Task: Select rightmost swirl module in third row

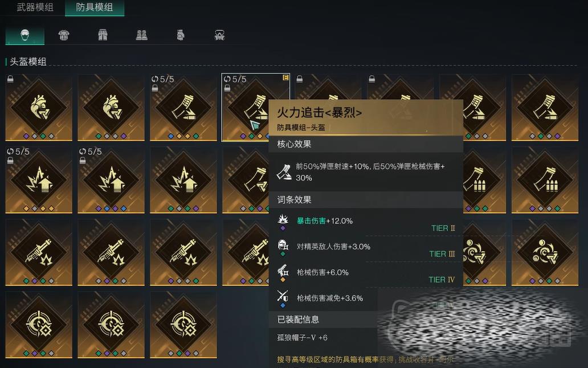Action: click(x=545, y=252)
